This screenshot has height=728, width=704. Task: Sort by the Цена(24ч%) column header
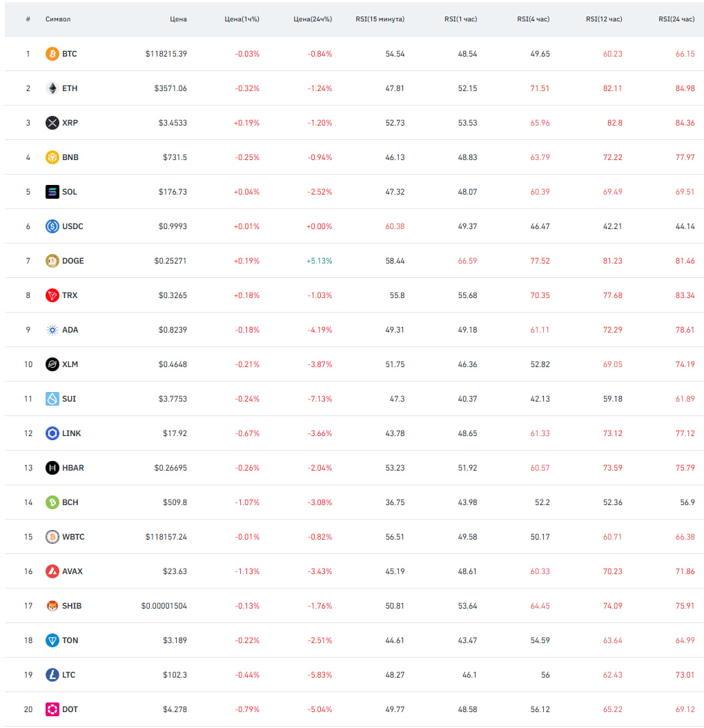(x=313, y=19)
